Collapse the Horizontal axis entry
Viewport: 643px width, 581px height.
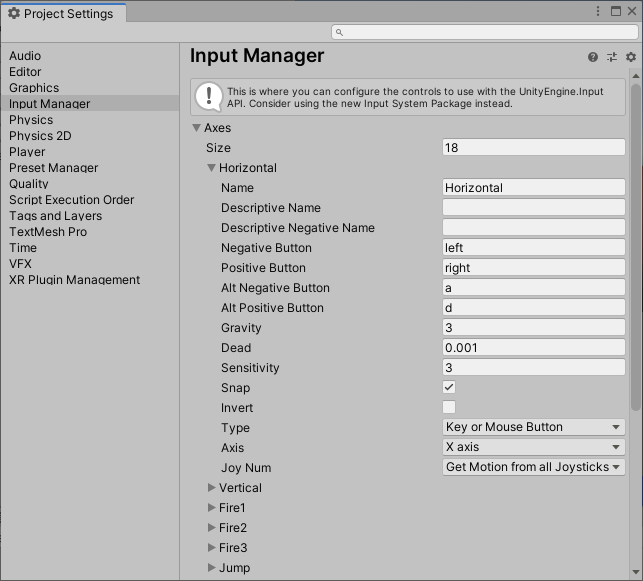211,168
